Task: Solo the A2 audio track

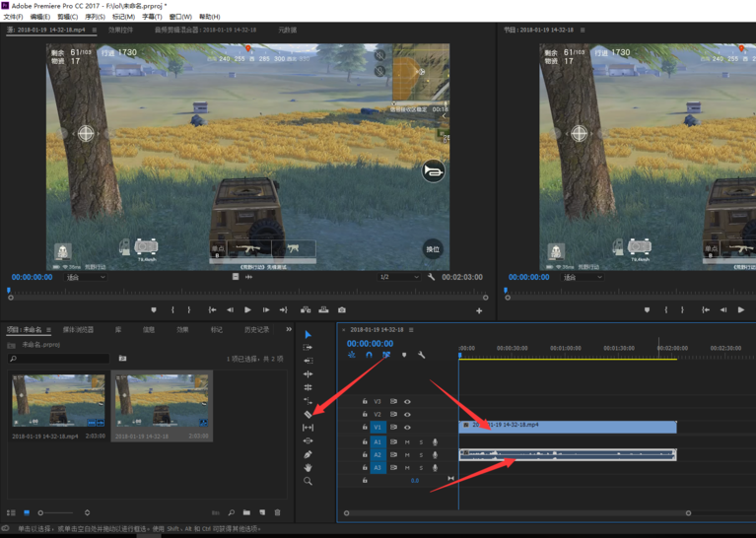Action: point(421,455)
